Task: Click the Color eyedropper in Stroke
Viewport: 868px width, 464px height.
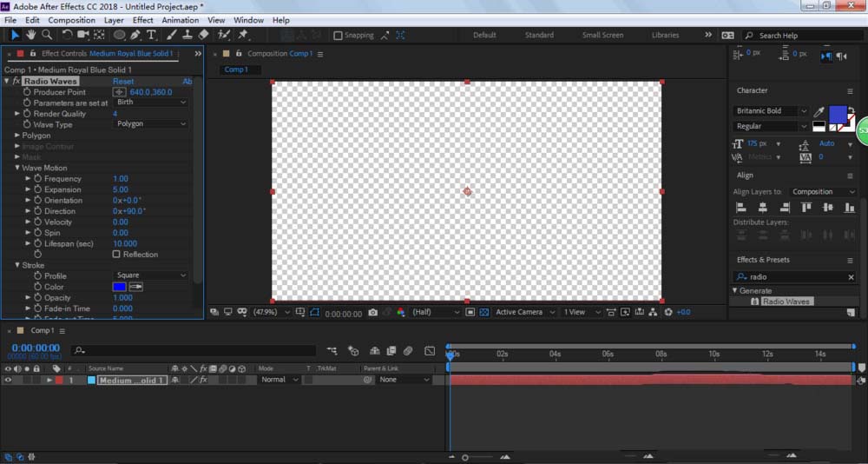Action: pyautogui.click(x=135, y=287)
